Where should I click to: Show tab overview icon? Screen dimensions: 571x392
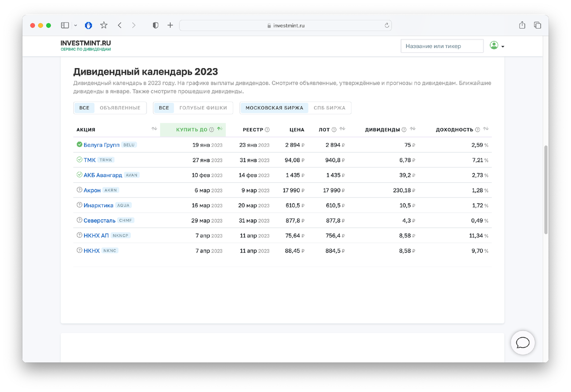[537, 25]
